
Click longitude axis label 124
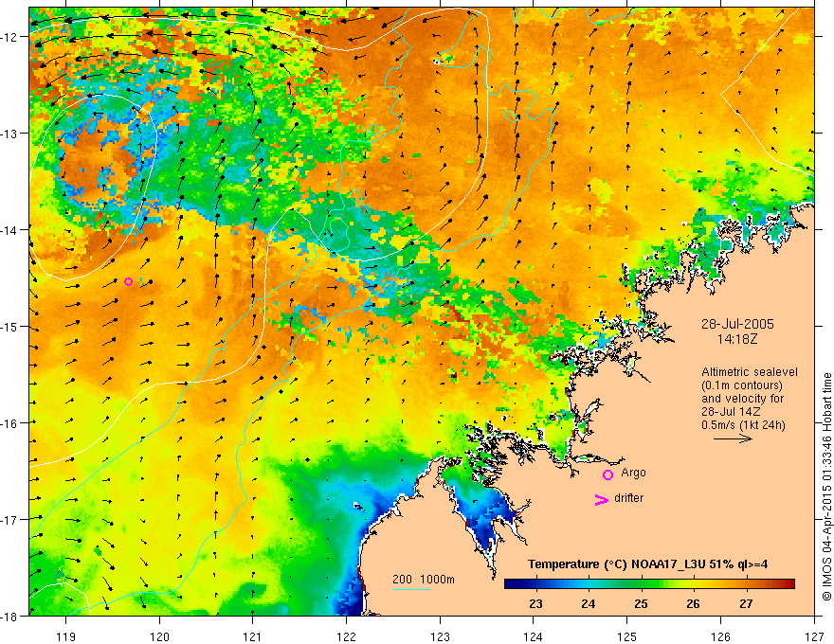point(534,636)
